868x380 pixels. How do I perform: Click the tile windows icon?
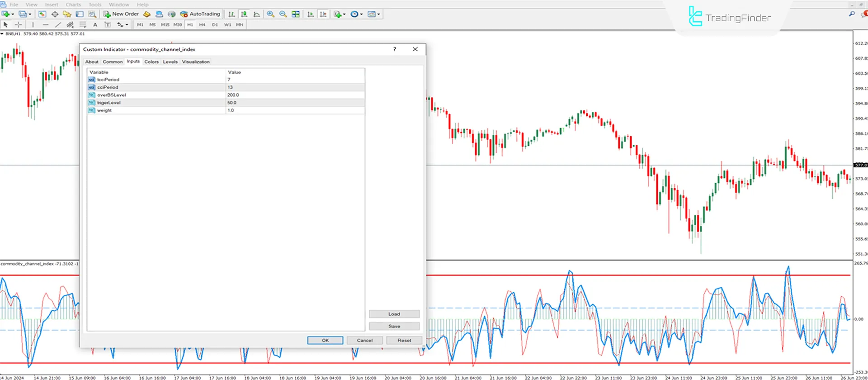click(296, 14)
